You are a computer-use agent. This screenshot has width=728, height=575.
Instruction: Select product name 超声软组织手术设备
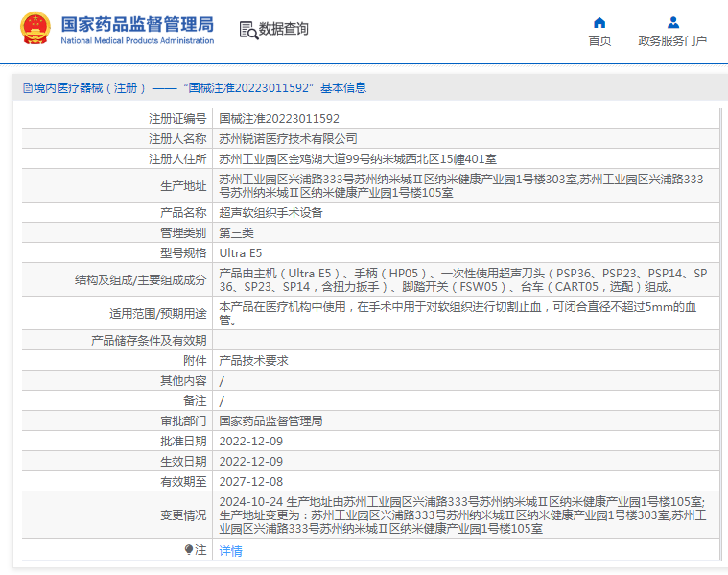(x=271, y=213)
